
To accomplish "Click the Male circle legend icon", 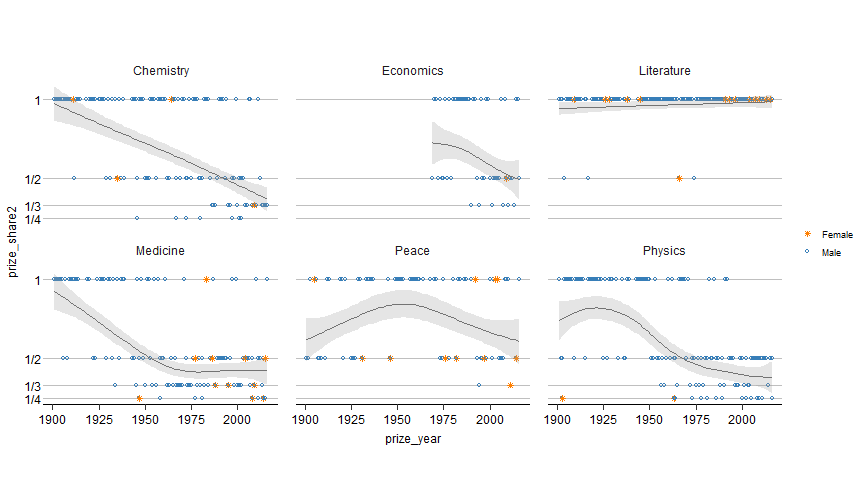I will coord(808,253).
